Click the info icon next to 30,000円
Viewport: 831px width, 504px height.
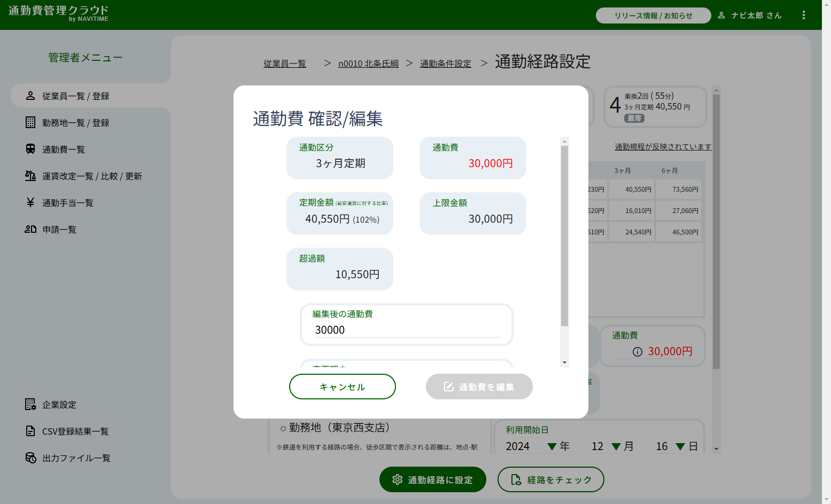pos(637,352)
